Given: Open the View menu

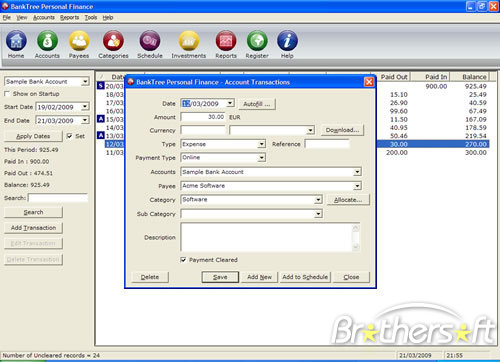Looking at the screenshot, I should [22, 18].
